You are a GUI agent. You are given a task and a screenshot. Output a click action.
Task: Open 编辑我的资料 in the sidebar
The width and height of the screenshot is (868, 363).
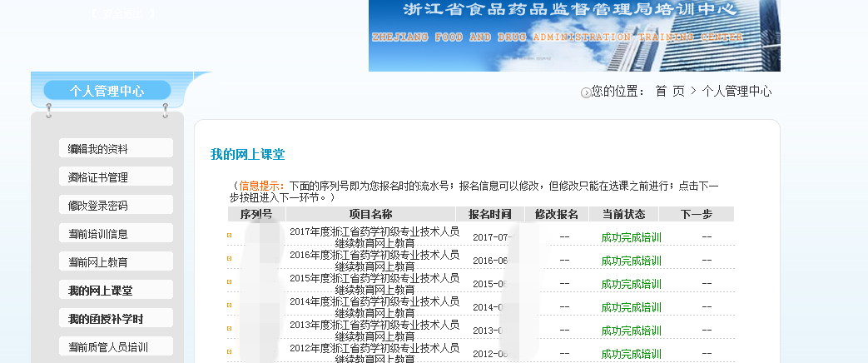pyautogui.click(x=116, y=149)
